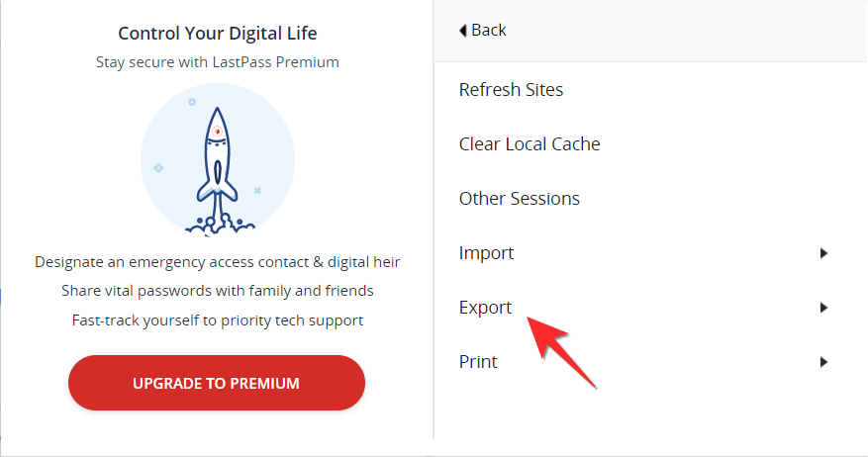
Task: Expand the Export submenu arrow
Action: point(823,308)
